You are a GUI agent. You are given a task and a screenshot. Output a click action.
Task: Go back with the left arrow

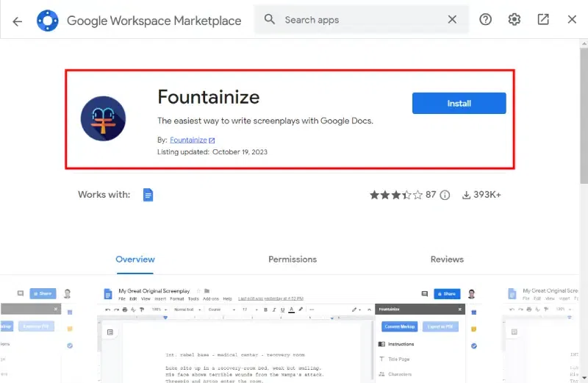click(17, 21)
